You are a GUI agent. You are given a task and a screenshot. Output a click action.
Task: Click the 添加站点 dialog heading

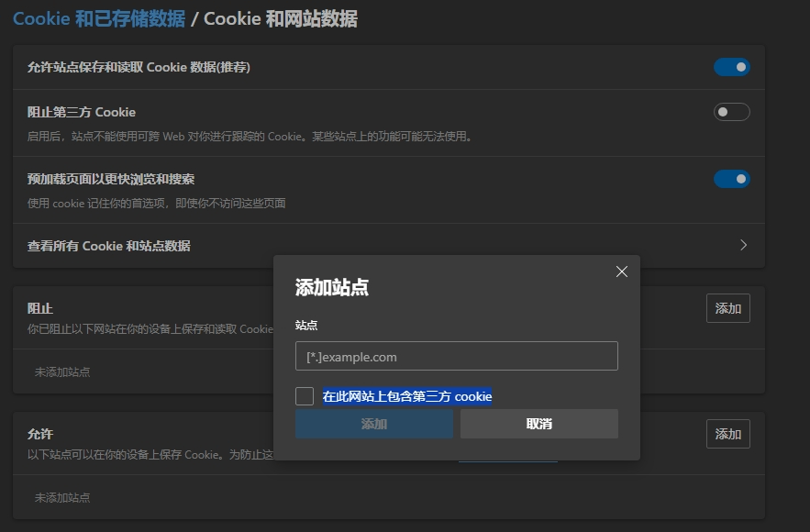pos(332,287)
